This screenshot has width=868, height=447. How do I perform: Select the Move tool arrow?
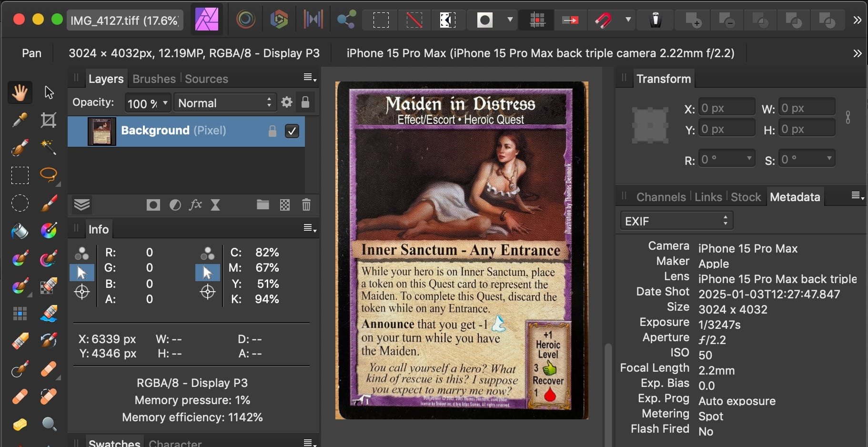click(49, 92)
